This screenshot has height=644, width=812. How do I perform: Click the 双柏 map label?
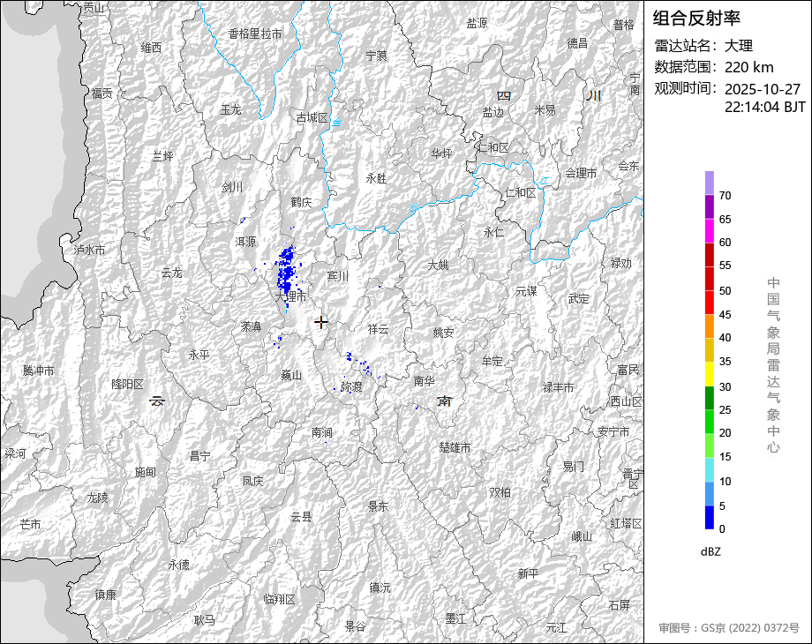(x=500, y=493)
